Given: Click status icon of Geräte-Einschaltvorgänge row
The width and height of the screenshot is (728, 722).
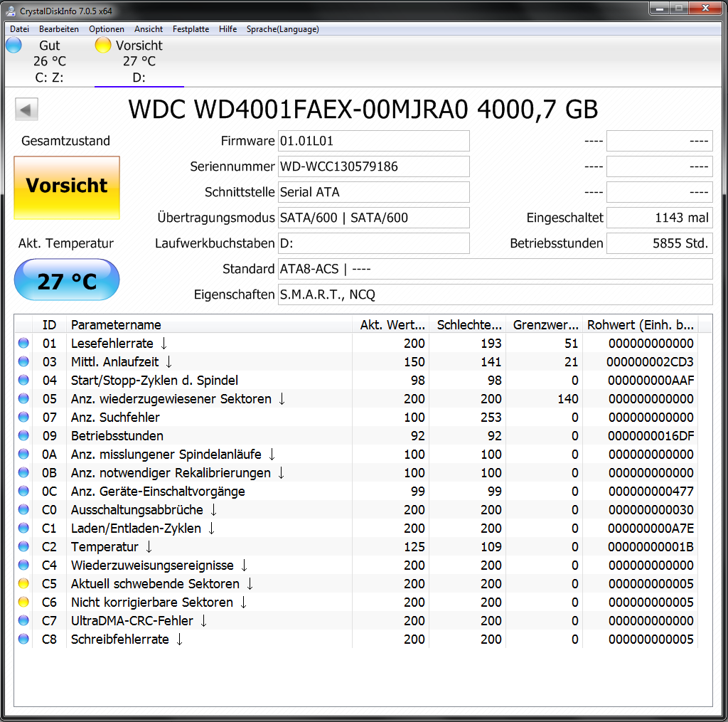Looking at the screenshot, I should point(23,491).
